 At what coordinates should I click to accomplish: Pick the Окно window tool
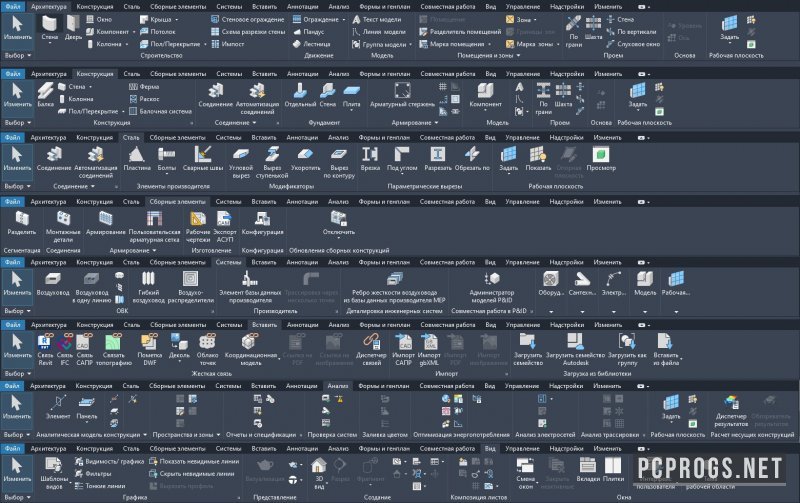[99, 19]
